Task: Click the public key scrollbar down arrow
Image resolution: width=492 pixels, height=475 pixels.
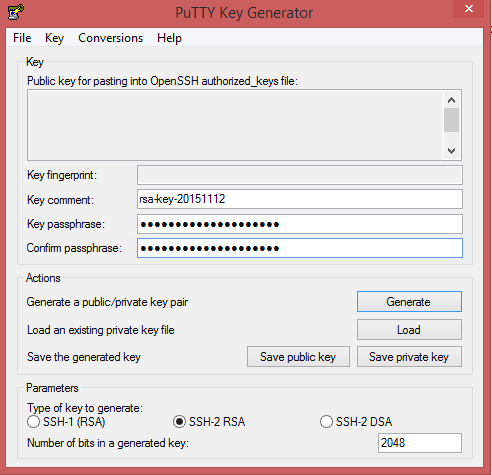Action: coord(452,151)
